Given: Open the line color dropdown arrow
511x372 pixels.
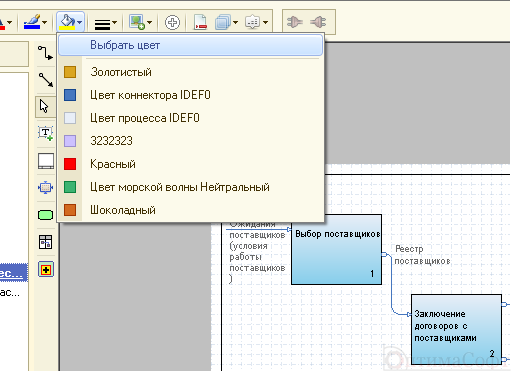Looking at the screenshot, I should point(44,23).
